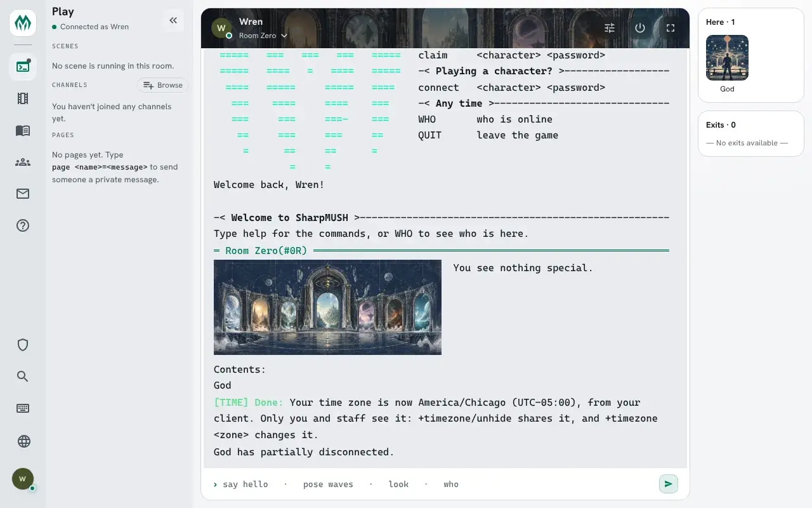
Task: Click the "[TIME] Done:" message label
Action: 249,403
